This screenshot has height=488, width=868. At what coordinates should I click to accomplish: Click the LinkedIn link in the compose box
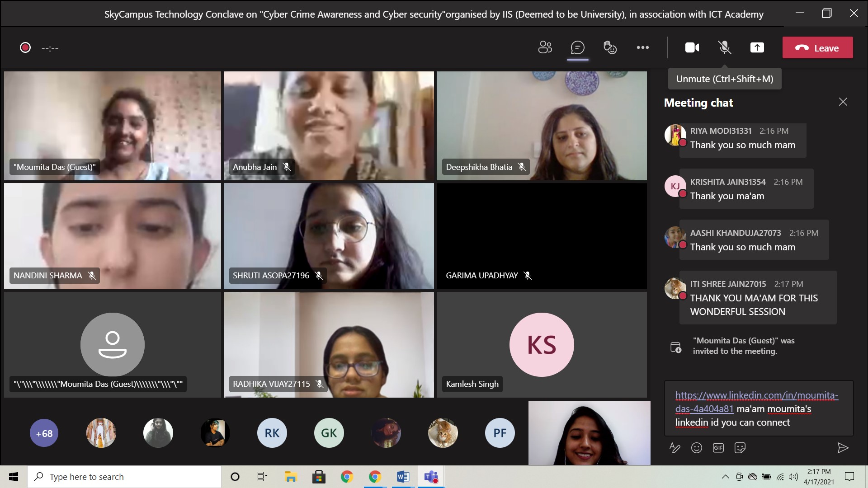tap(756, 396)
